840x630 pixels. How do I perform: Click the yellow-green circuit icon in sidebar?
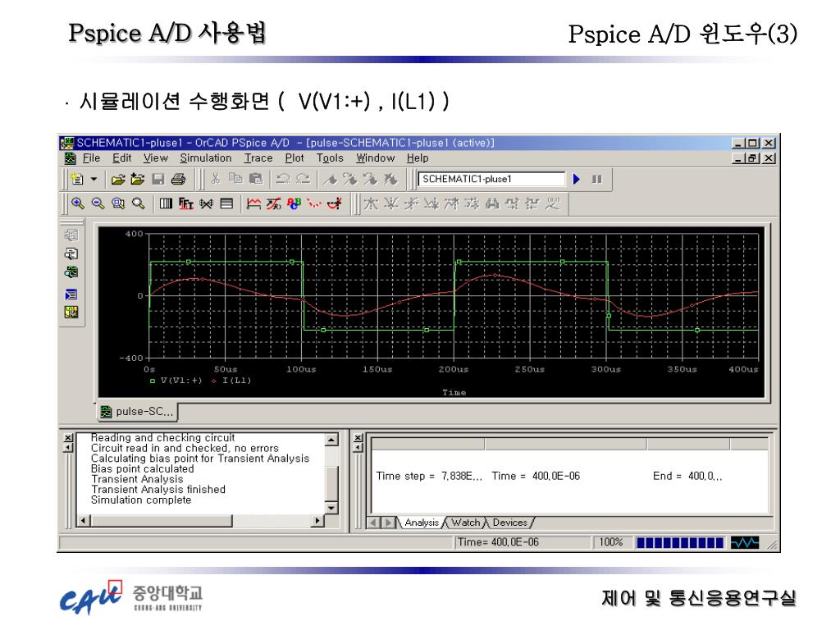(71, 312)
